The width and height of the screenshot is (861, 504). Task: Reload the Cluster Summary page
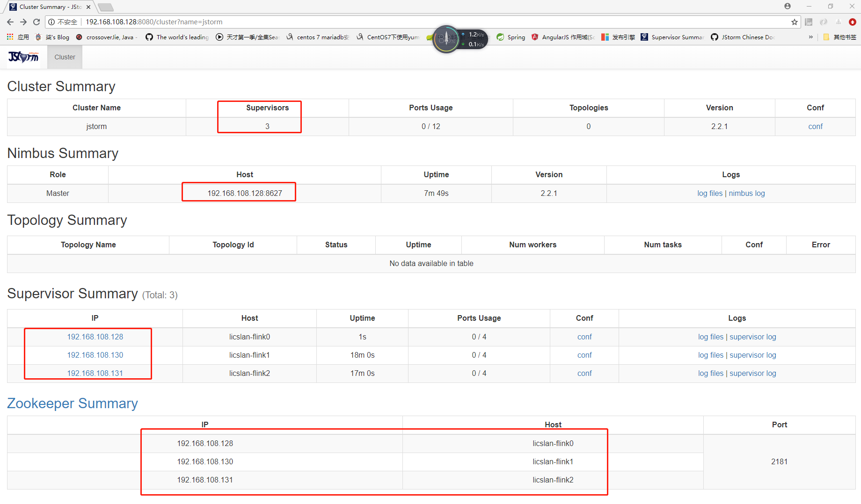click(x=36, y=22)
